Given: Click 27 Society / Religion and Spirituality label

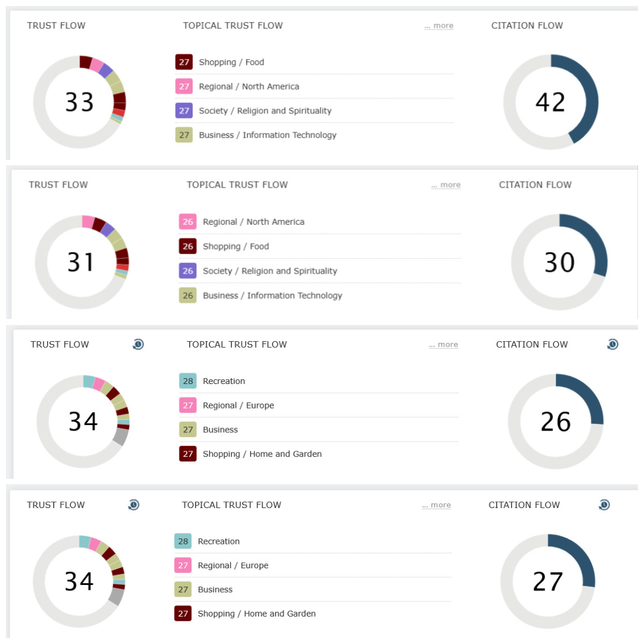Looking at the screenshot, I should [265, 111].
